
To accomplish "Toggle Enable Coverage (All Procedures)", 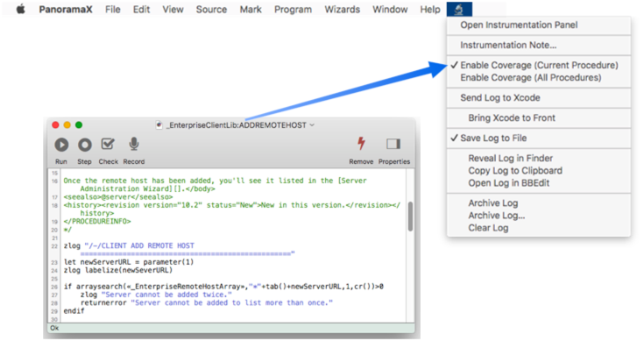I will (539, 78).
